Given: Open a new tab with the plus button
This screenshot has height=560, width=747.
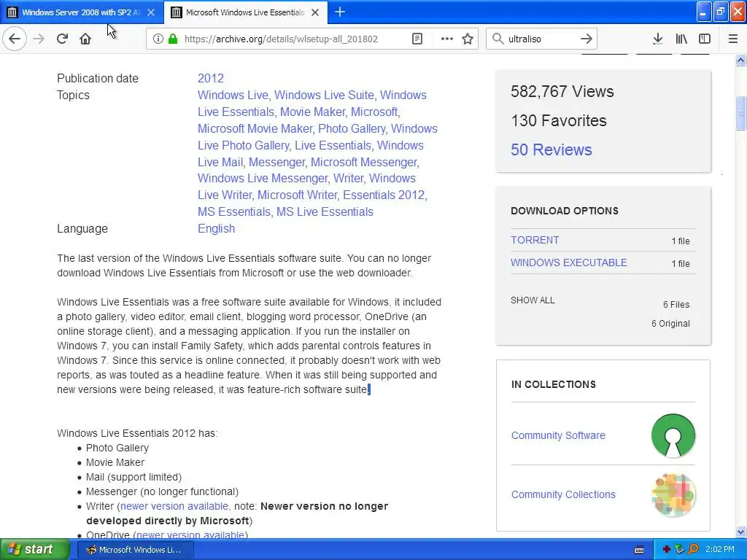Looking at the screenshot, I should 340,12.
